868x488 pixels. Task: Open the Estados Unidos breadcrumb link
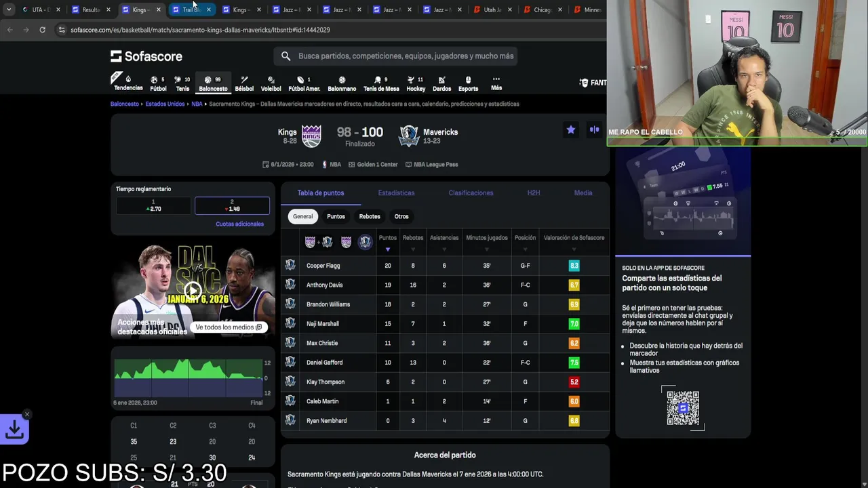coord(165,104)
